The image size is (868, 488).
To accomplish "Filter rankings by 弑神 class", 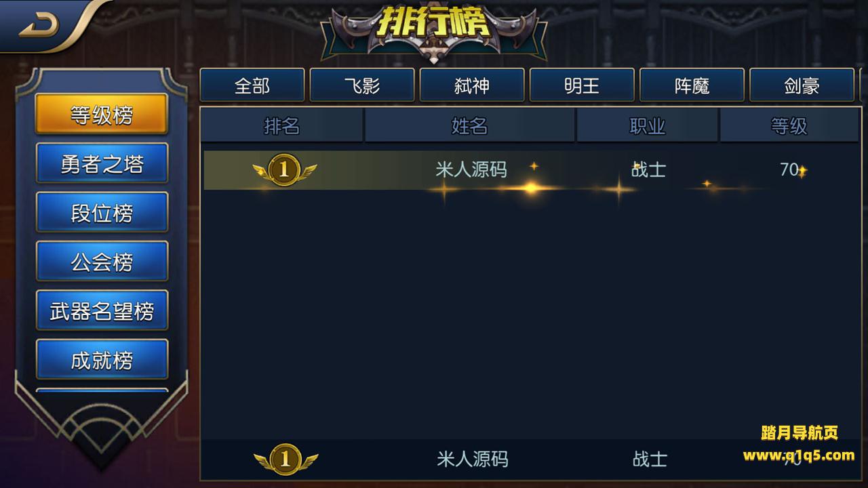I will (472, 85).
